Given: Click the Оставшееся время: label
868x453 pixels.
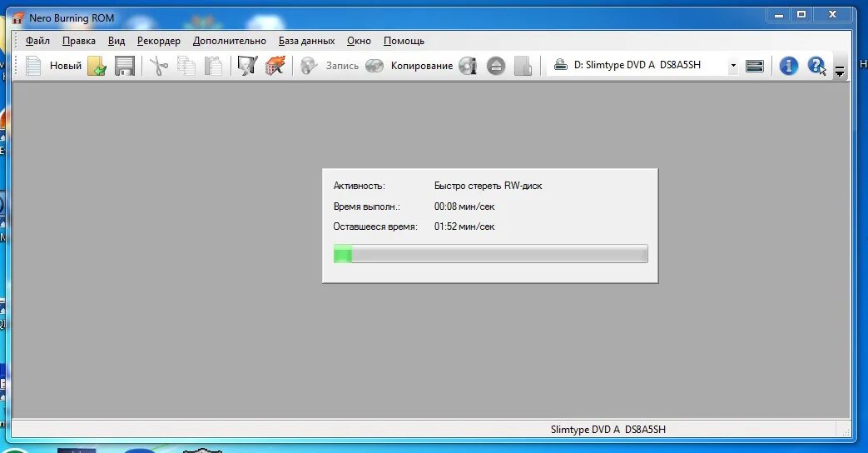Looking at the screenshot, I should coord(374,226).
